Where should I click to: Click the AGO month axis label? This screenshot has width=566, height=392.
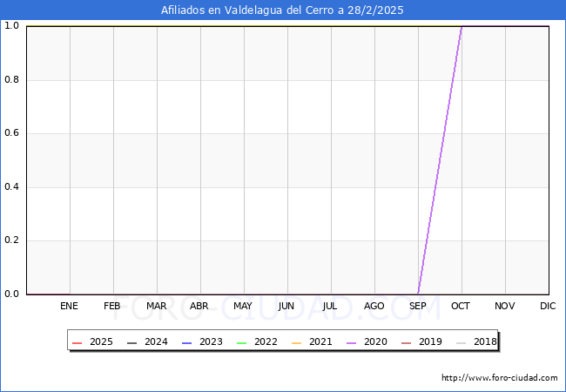[x=374, y=306]
